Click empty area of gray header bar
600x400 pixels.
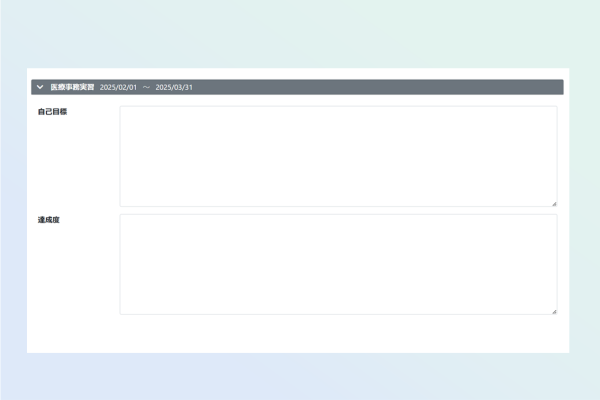(380, 87)
